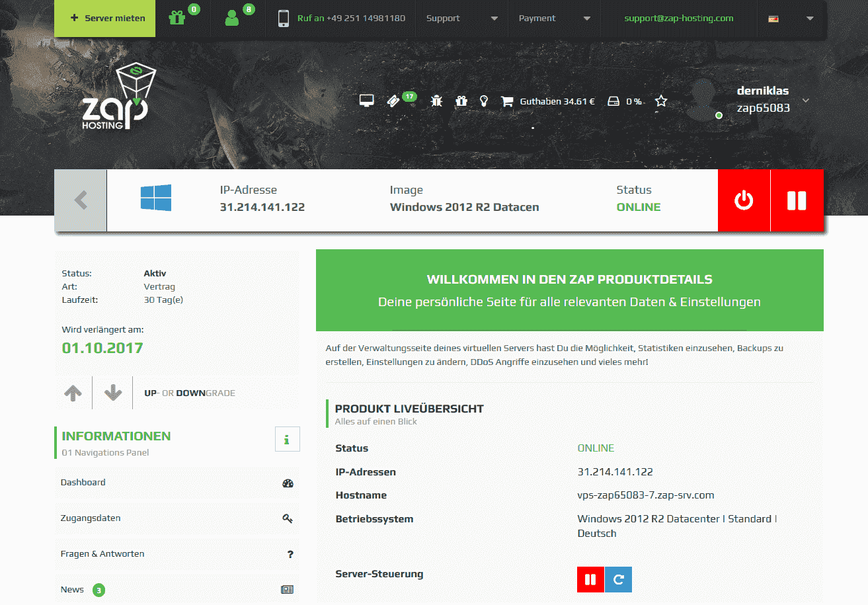Open Fragen & Antworten menu item

tap(177, 554)
